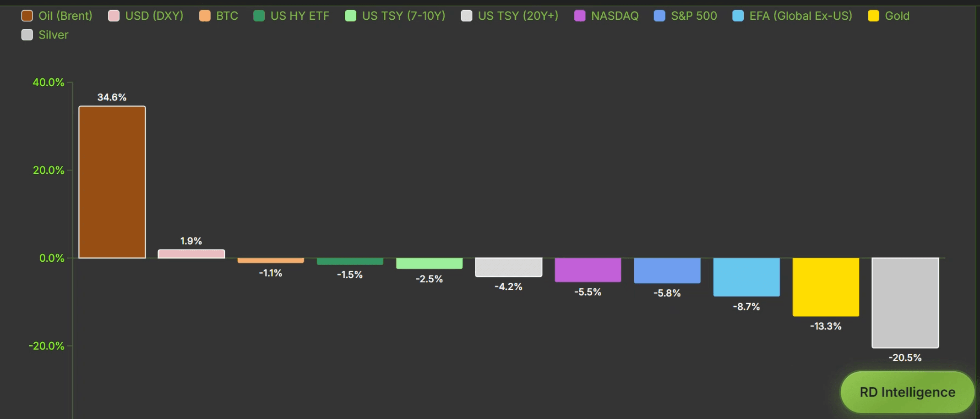This screenshot has height=419, width=980.
Task: Select the grey bar labeled -4.2%
Action: click(509, 267)
